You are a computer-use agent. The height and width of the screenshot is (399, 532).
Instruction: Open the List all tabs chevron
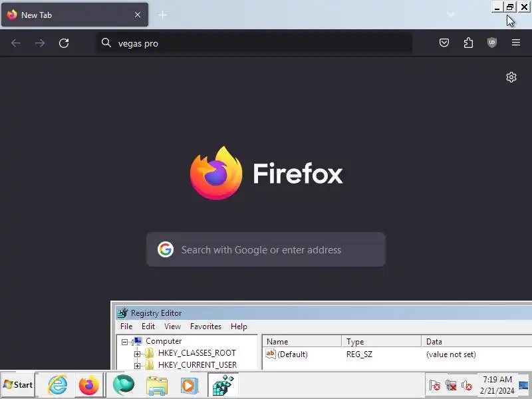click(x=451, y=14)
